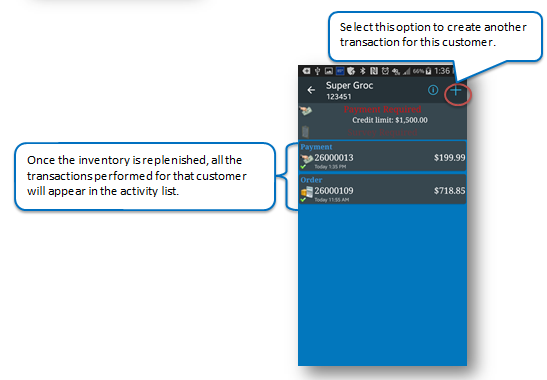The height and width of the screenshot is (380, 547).
Task: Open Payment transaction 26000013
Action: pyautogui.click(x=383, y=156)
